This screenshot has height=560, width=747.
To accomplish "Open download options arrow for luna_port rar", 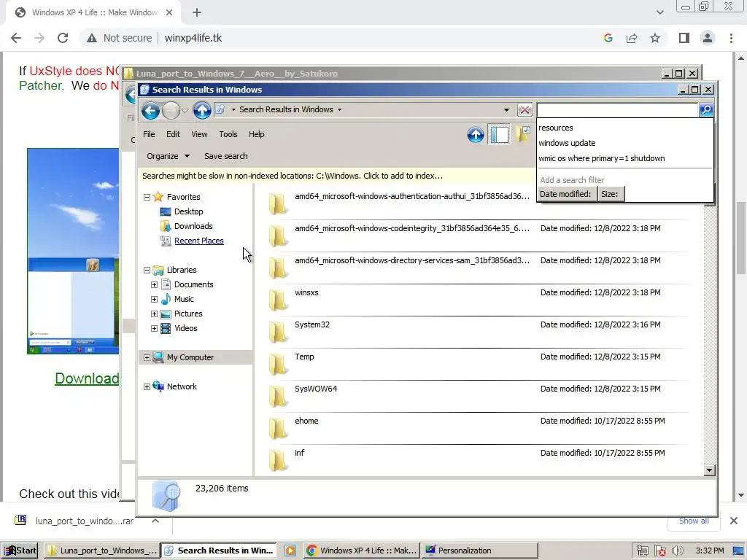I will coord(155,521).
